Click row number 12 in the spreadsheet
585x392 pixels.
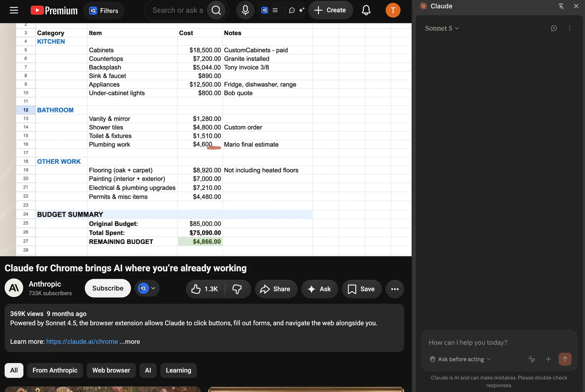(x=26, y=110)
